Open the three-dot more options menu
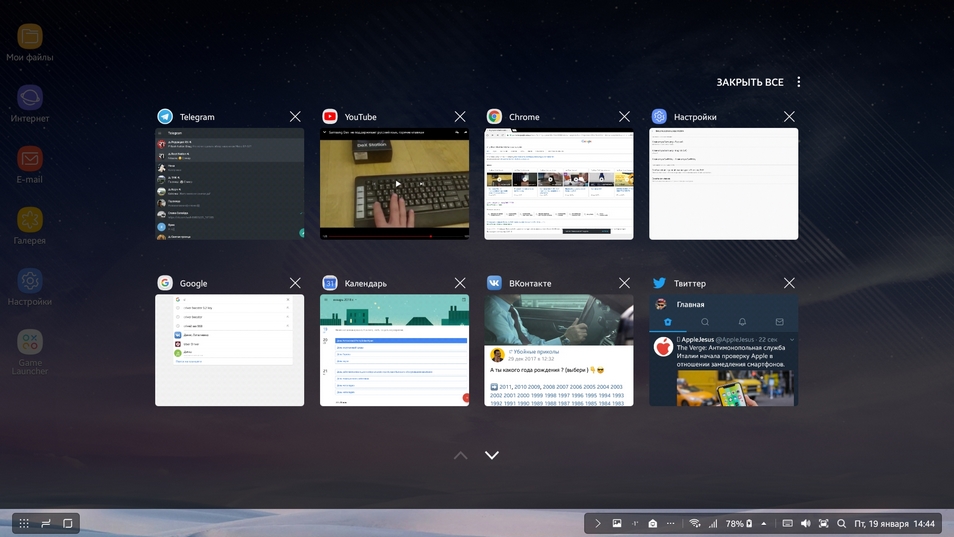This screenshot has height=537, width=954. (x=798, y=81)
